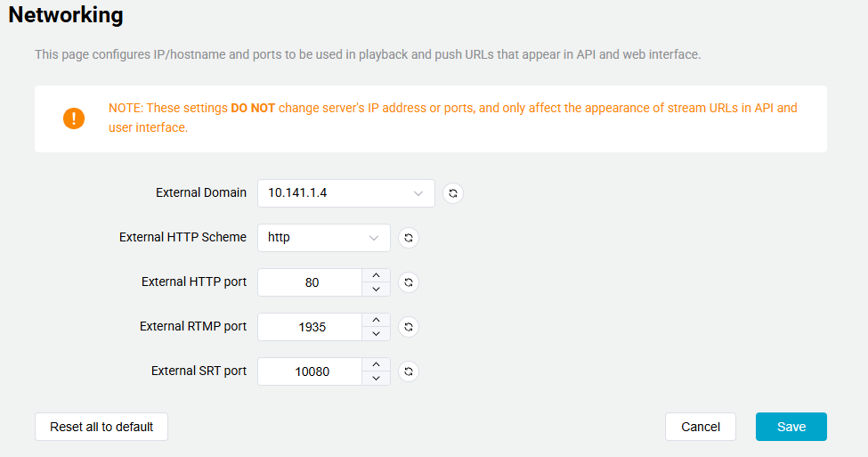Click the orange warning exclamation icon

pos(74,118)
